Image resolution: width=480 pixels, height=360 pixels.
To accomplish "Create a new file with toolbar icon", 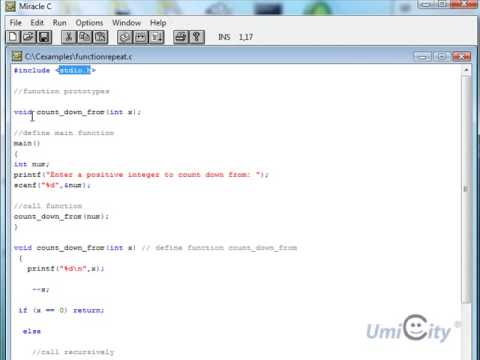I will coord(13,37).
